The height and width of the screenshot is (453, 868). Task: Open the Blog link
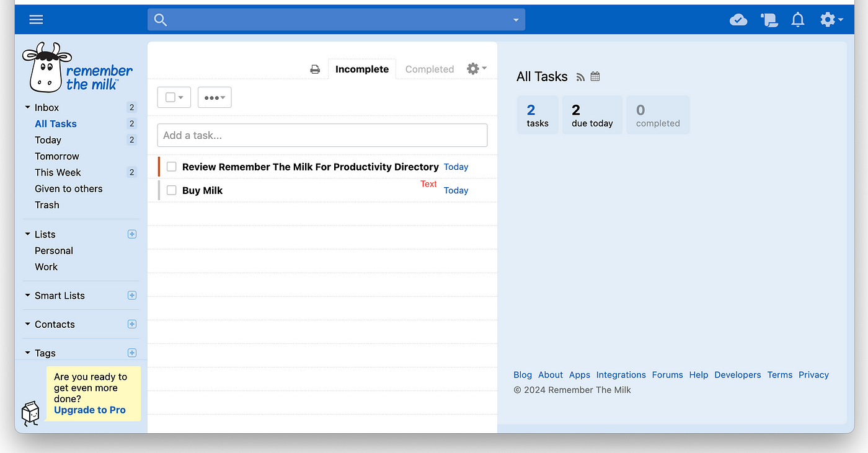pyautogui.click(x=523, y=375)
